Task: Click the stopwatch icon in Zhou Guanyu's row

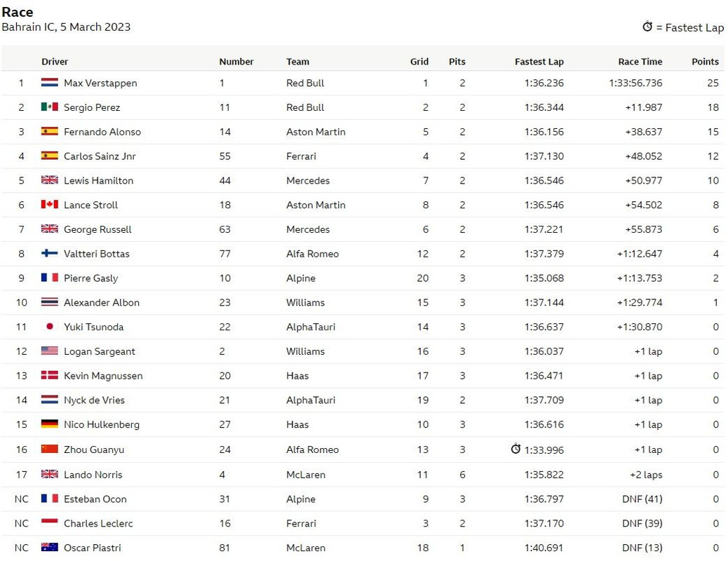Action: tap(515, 449)
